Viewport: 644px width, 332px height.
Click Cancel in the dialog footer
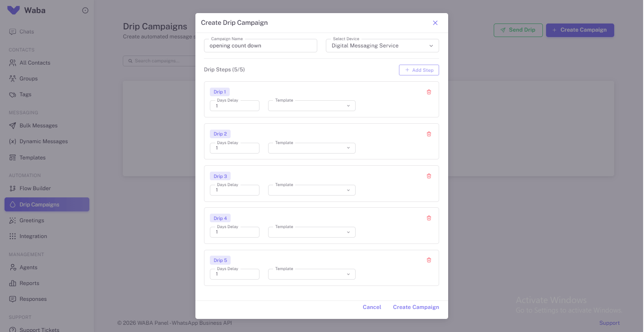coord(372,307)
